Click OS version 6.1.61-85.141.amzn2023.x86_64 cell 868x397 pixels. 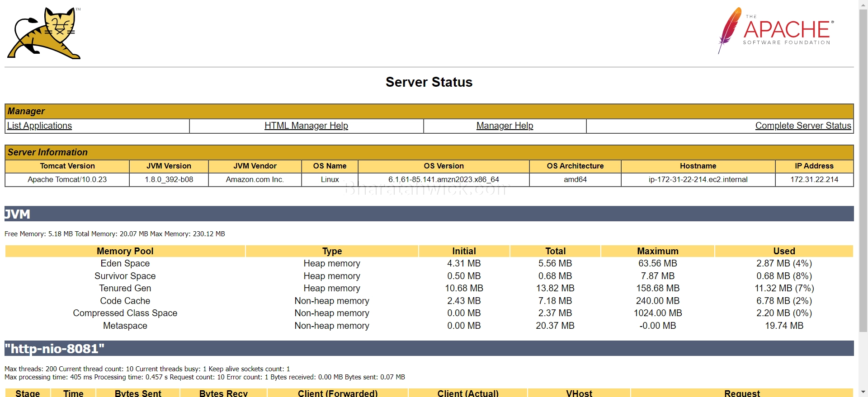tap(443, 179)
